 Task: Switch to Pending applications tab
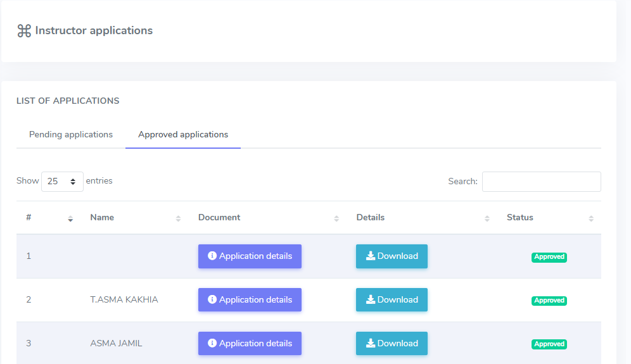click(71, 134)
